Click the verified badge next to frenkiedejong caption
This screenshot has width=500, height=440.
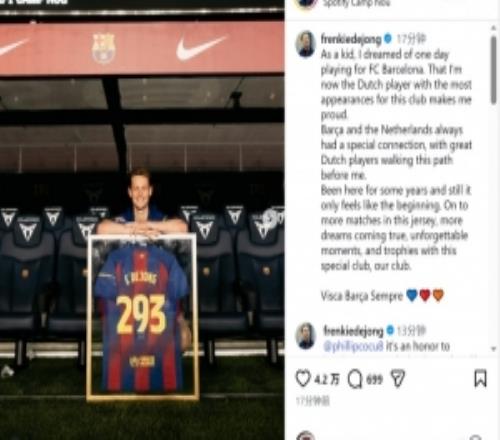pos(387,39)
